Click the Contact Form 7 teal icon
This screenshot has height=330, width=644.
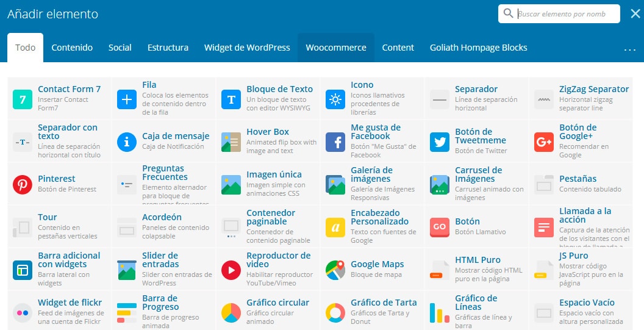point(23,99)
